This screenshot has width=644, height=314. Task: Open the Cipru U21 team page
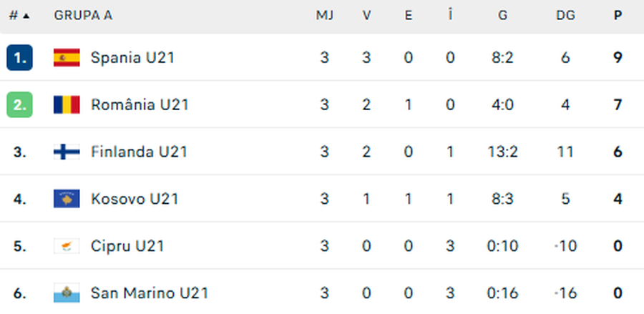[x=127, y=246]
